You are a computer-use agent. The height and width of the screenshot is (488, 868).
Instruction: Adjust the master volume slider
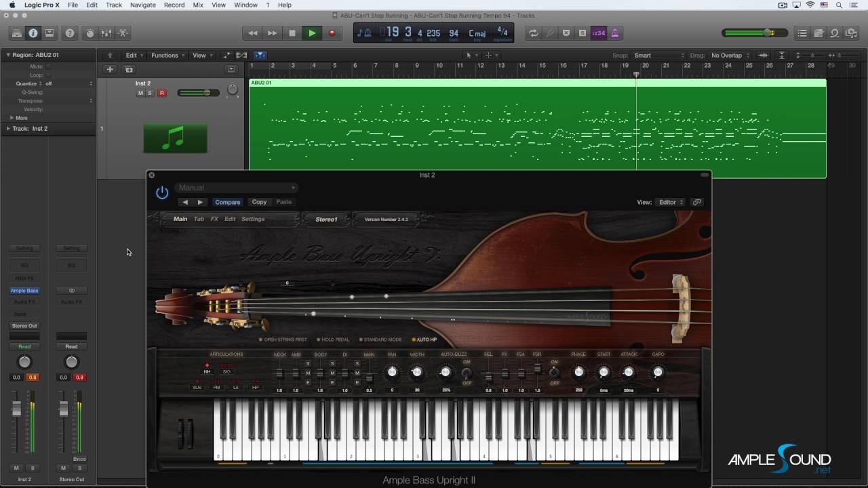point(754,33)
